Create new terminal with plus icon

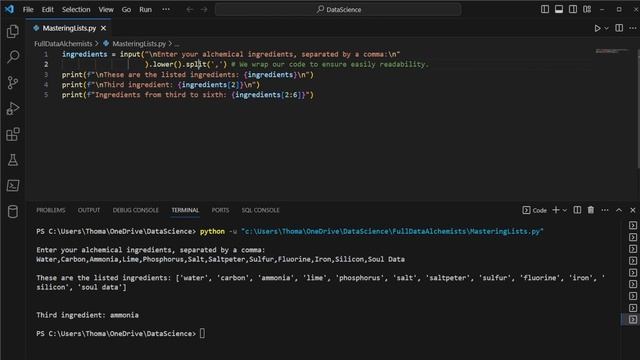556,210
